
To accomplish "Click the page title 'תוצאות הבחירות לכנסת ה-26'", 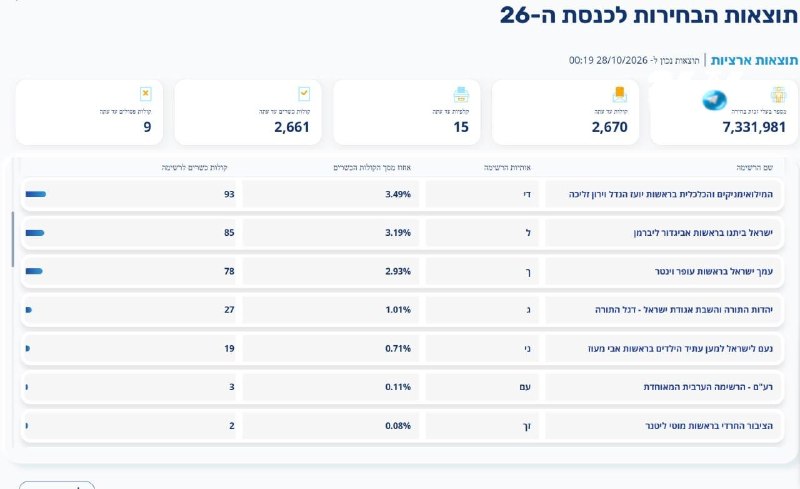I will (648, 15).
